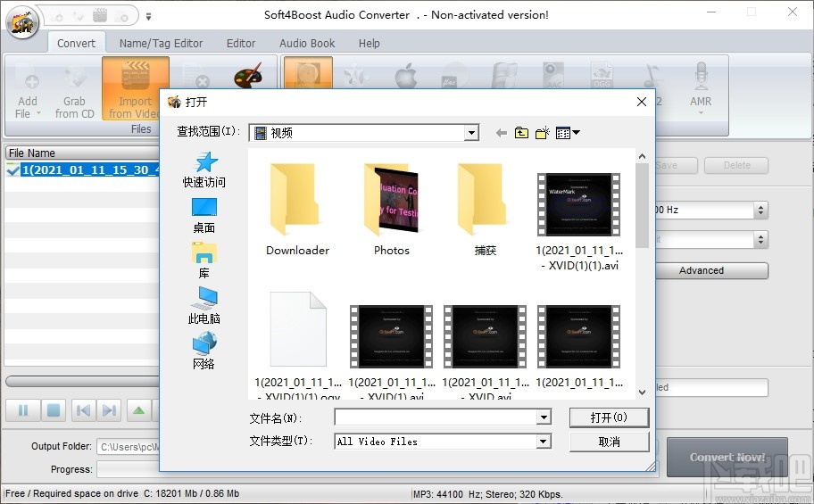Screen dimensions: 814x504
Task: Click the 打开(O) open button
Action: coord(609,417)
